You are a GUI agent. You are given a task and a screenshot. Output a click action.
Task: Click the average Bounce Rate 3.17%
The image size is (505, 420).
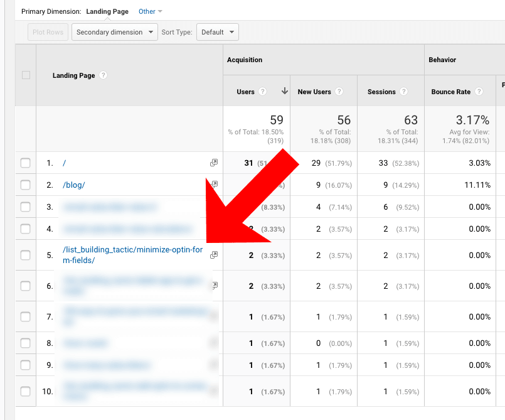tap(472, 120)
